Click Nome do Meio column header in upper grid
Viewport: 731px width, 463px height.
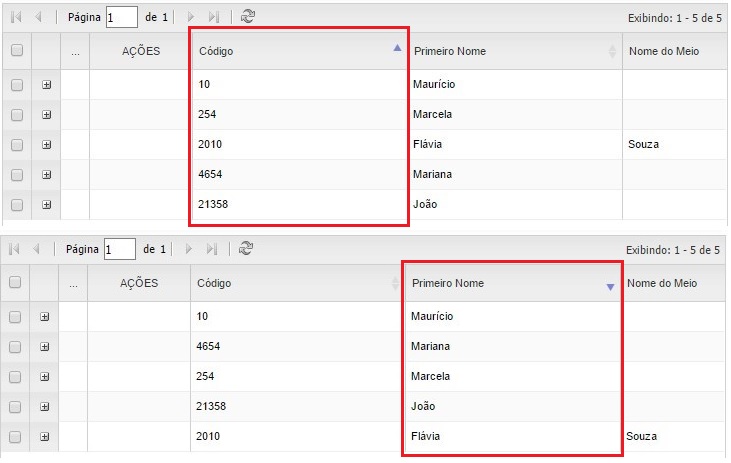(664, 51)
